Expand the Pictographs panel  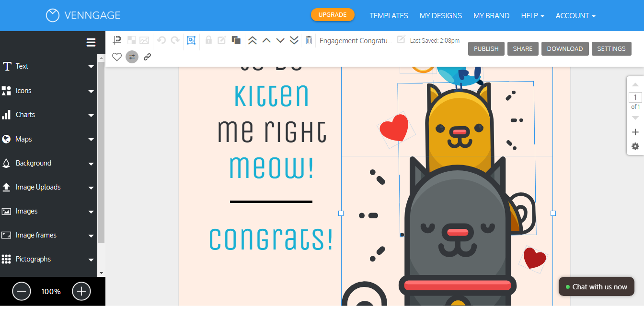click(x=48, y=259)
